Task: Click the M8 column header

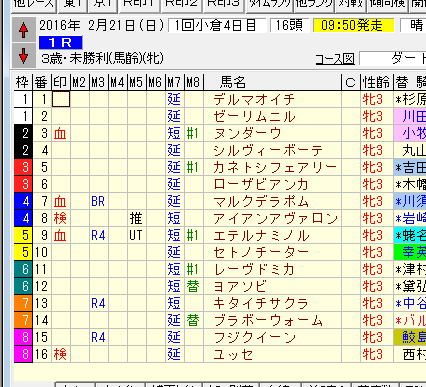Action: (193, 82)
